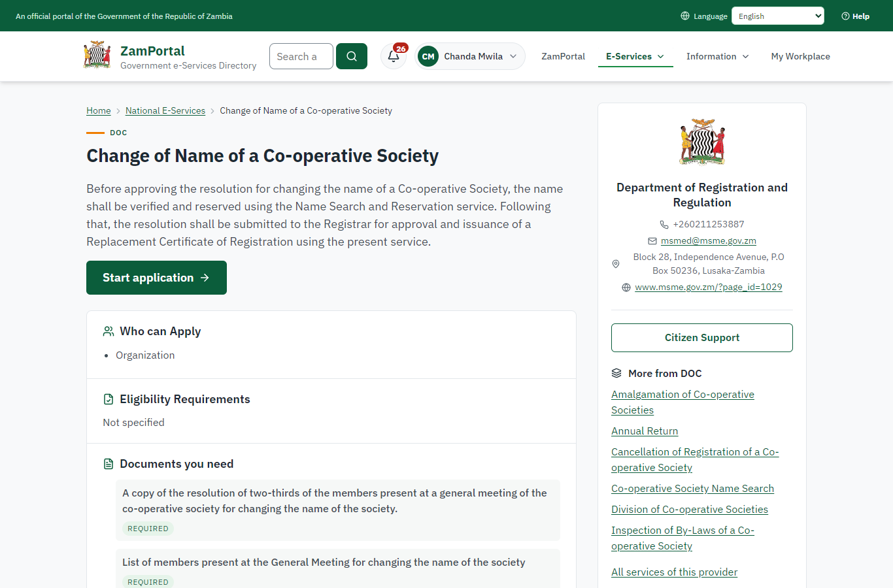Open the notifications bell
The image size is (893, 588).
pyautogui.click(x=394, y=56)
